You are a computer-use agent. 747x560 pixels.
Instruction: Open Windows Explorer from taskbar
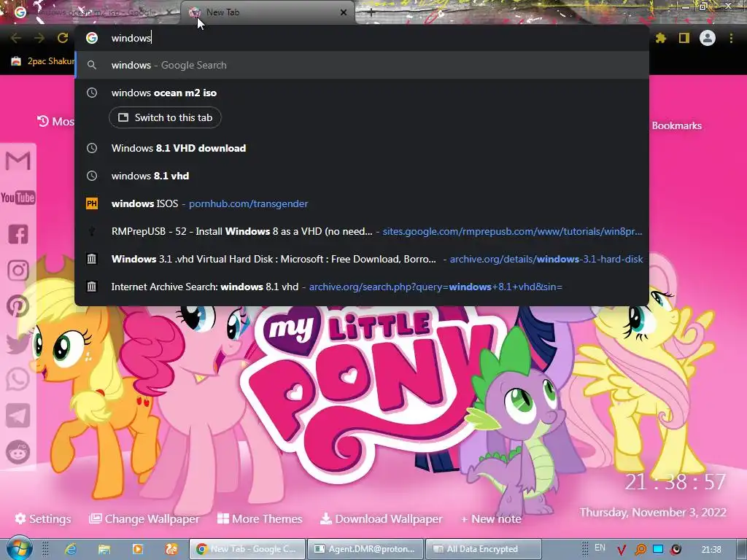[104, 549]
